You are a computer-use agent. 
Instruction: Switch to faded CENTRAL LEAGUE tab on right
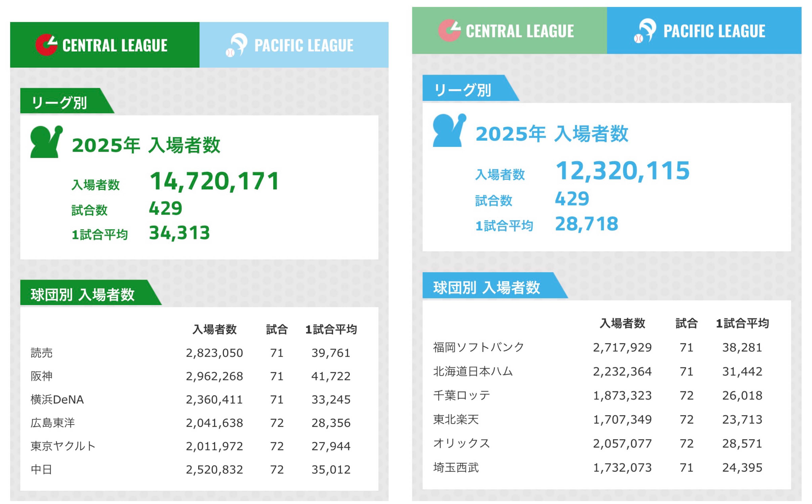tap(509, 31)
